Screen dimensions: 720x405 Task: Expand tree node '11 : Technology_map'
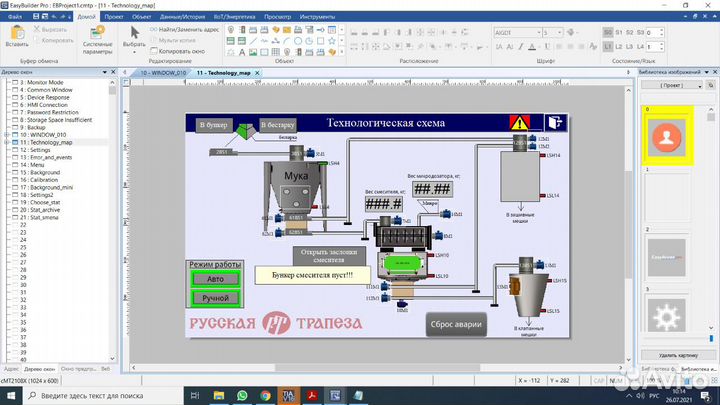[x=7, y=142]
